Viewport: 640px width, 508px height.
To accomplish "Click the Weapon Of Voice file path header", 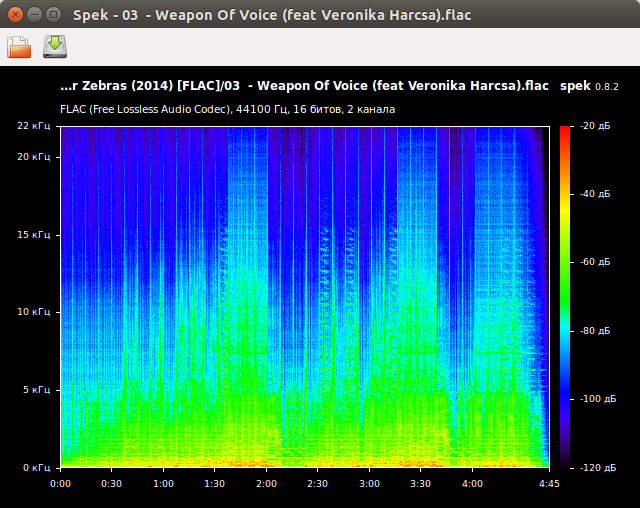I will tap(305, 88).
